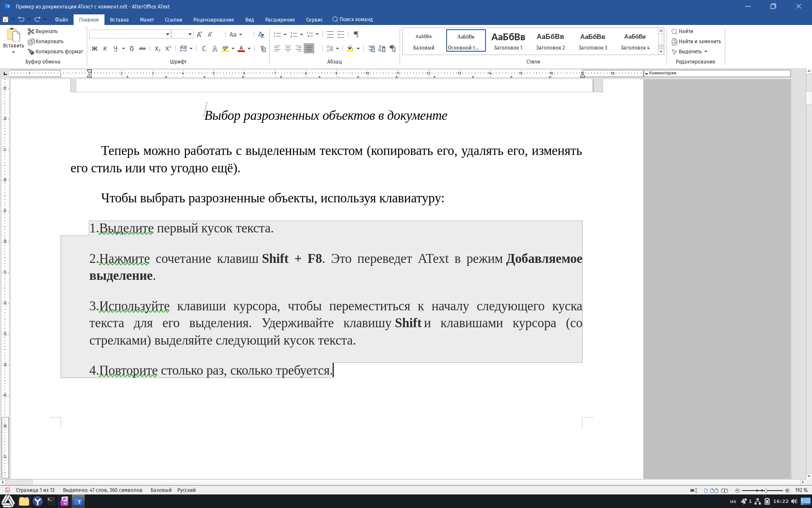The image size is (812, 508).
Task: Switch to the Вид tab
Action: tap(250, 19)
